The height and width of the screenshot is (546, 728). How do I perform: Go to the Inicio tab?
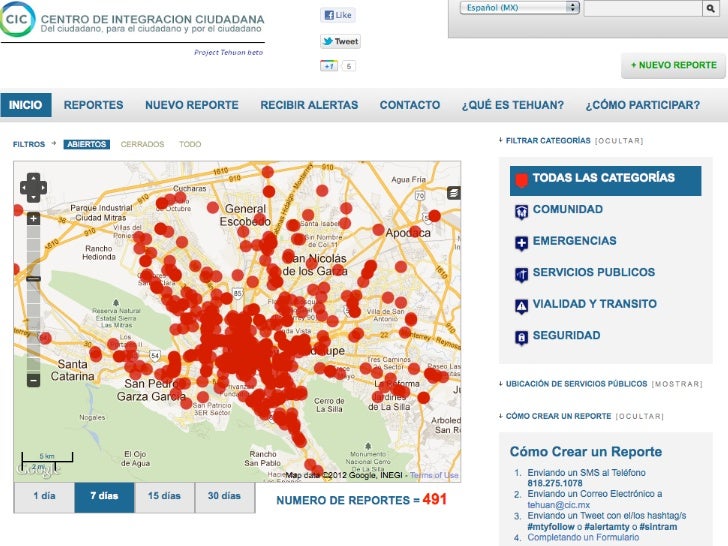[26, 105]
